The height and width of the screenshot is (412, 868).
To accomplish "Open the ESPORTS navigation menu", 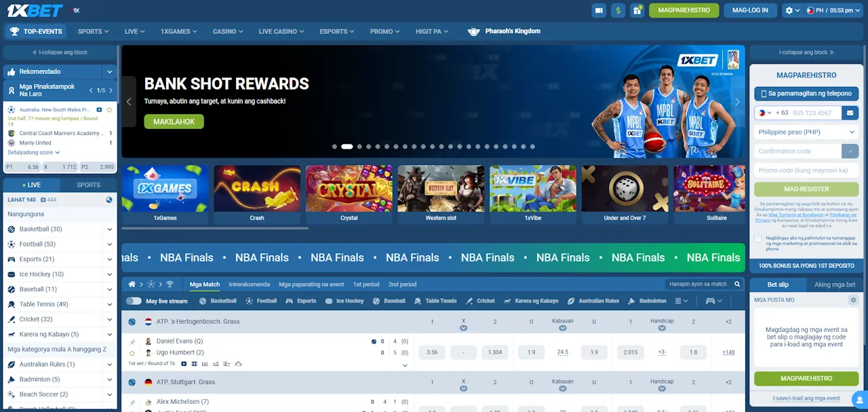I will [337, 31].
